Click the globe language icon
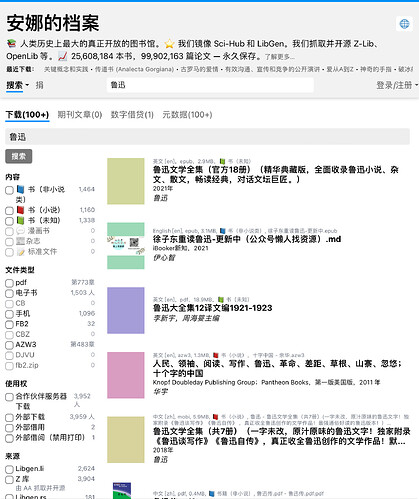The width and height of the screenshot is (419, 499). pos(404,24)
